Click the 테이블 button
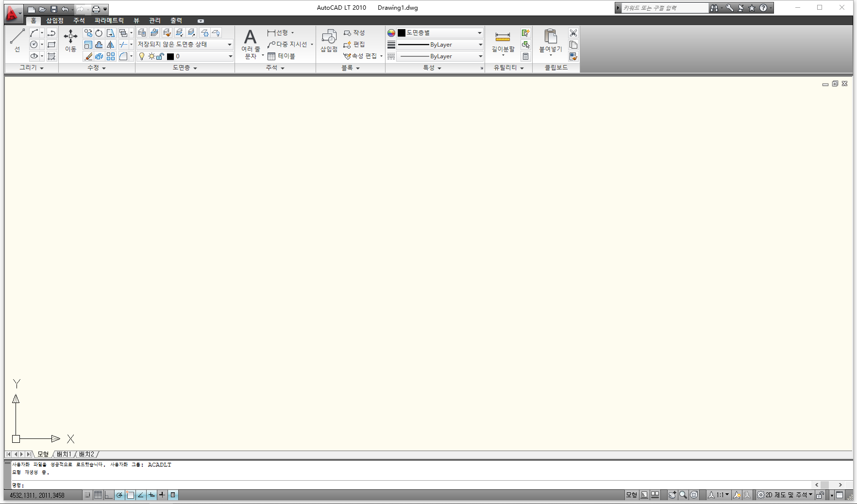 [281, 56]
